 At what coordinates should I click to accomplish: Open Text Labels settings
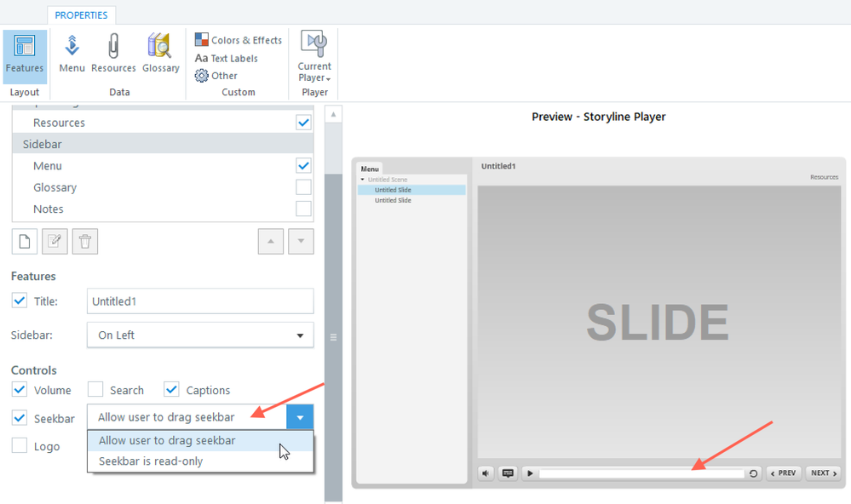(227, 58)
